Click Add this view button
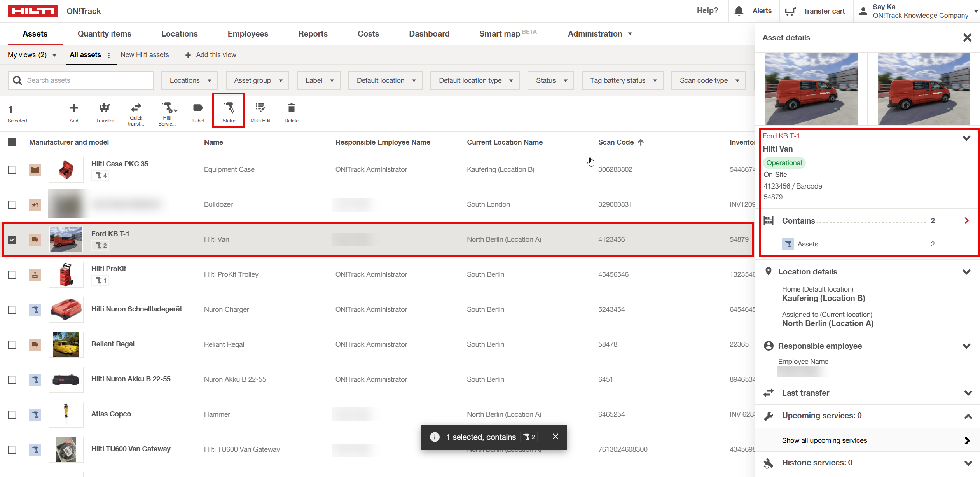The width and height of the screenshot is (980, 477). pyautogui.click(x=210, y=55)
